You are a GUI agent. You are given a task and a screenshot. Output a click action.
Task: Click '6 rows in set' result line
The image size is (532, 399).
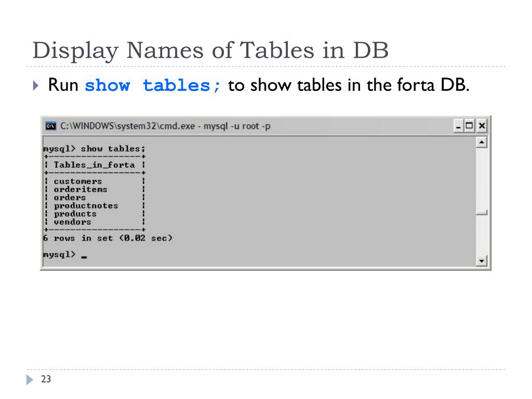click(x=108, y=238)
